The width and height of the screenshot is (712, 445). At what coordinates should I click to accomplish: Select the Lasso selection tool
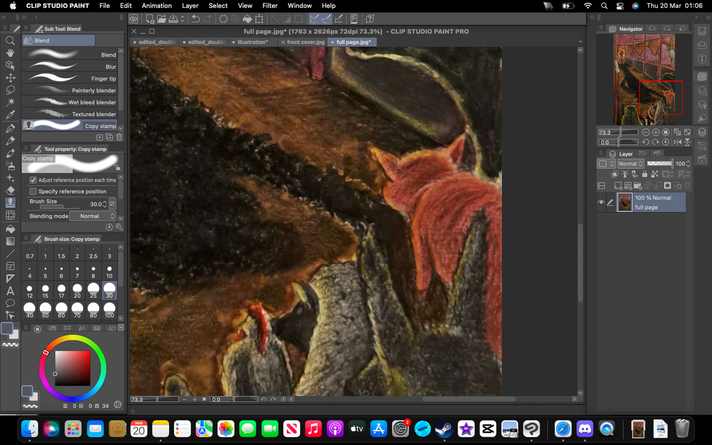tap(10, 90)
